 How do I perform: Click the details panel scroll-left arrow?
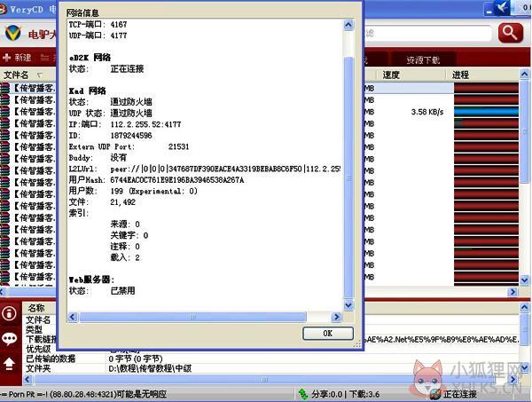coord(27,379)
